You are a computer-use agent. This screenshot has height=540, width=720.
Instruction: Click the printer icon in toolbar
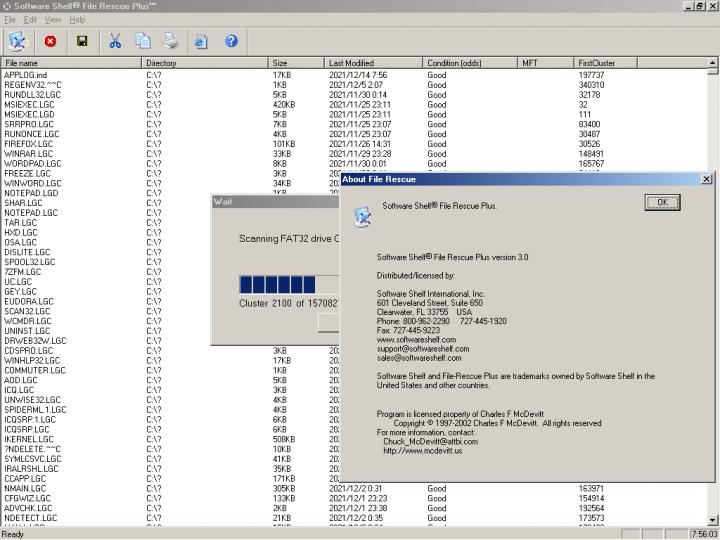pos(171,41)
